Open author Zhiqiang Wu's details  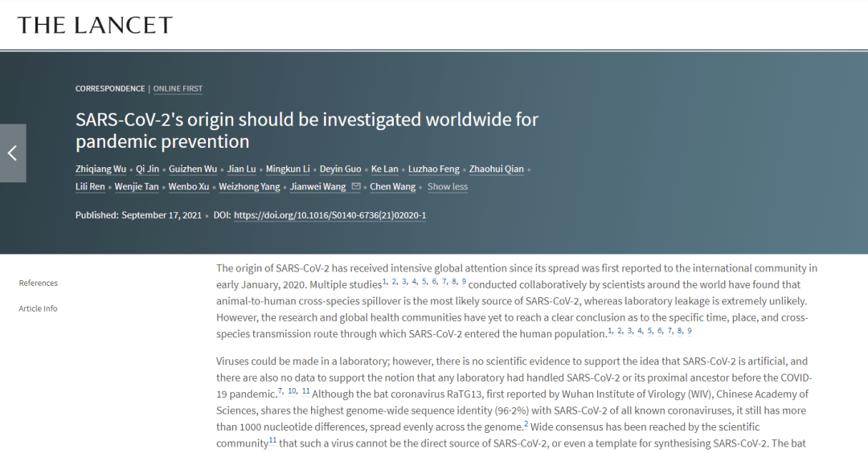[102, 169]
